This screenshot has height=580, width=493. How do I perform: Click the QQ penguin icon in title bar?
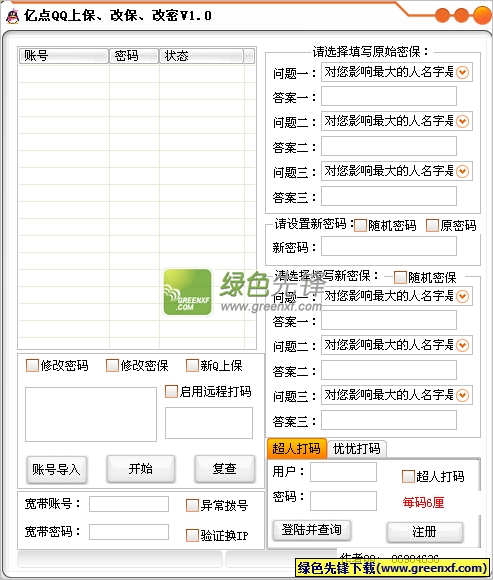[13, 16]
